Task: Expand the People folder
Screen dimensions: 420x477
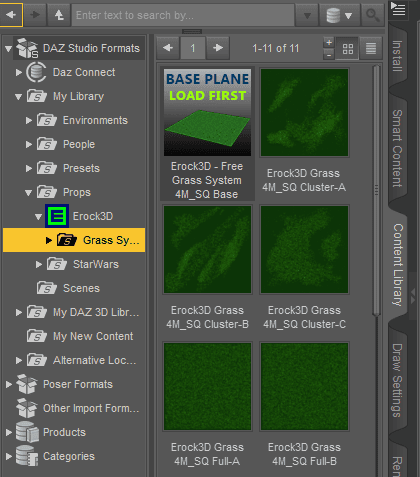Action: click(x=29, y=144)
